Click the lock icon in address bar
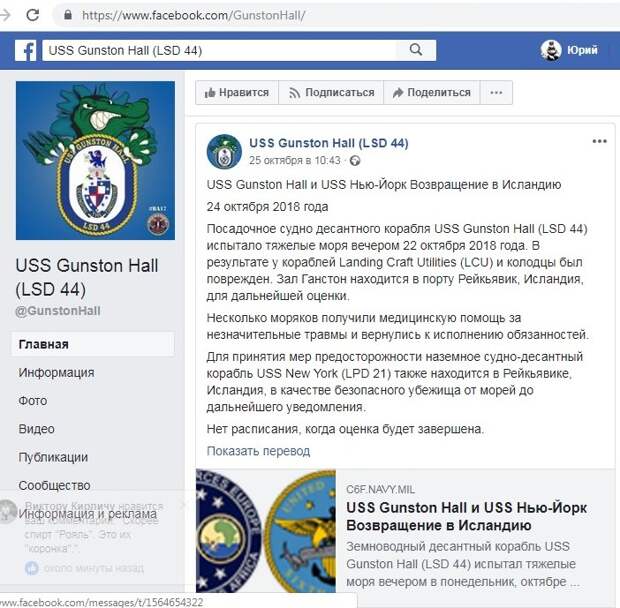The width and height of the screenshot is (620, 608). 68,15
